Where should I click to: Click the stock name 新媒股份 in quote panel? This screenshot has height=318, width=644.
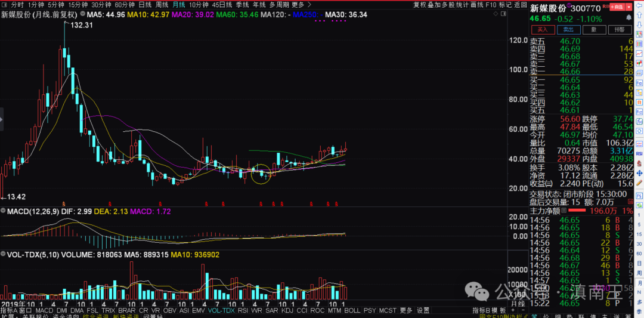click(548, 8)
